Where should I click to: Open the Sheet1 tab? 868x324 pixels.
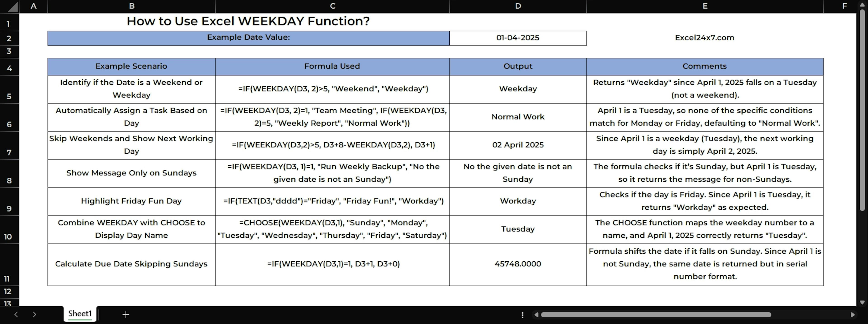80,314
